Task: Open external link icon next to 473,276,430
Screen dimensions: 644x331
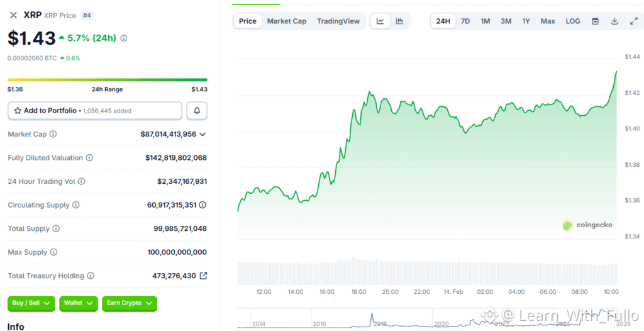Action: 203,276
